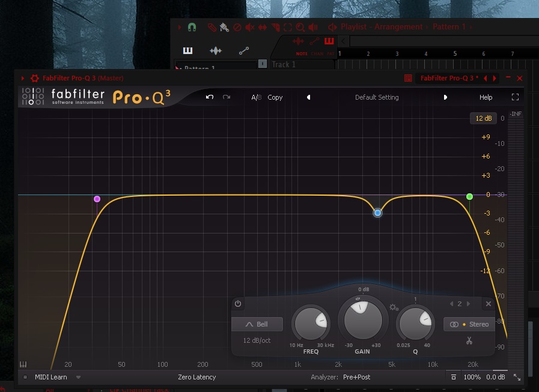
Task: Select the green high-cut band node
Action: pos(469,196)
